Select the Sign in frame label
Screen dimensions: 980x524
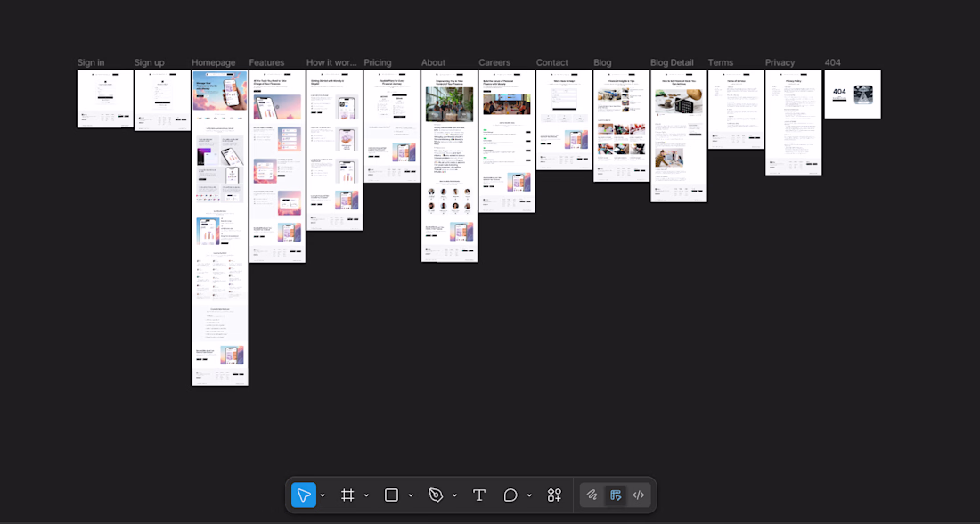91,62
